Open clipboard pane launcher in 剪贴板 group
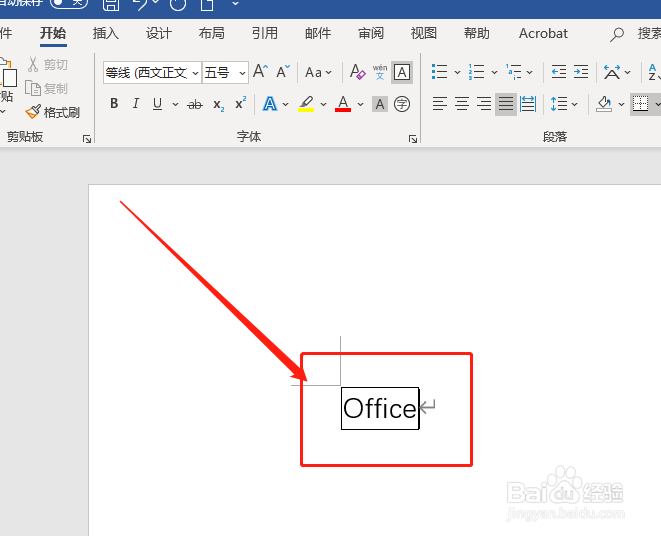Screen dimensions: 661x536 pos(87,139)
